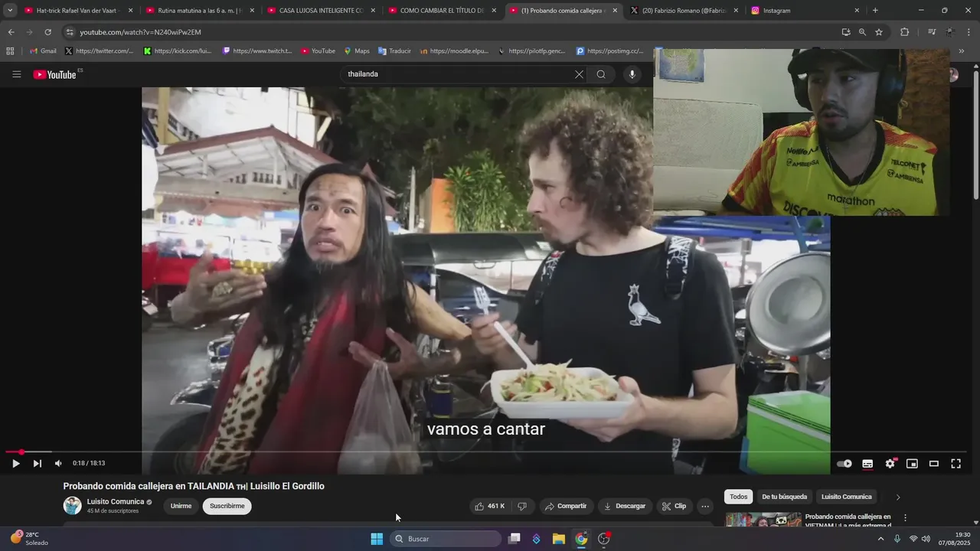Open the Chrome apps grid shortcut

tap(10, 51)
